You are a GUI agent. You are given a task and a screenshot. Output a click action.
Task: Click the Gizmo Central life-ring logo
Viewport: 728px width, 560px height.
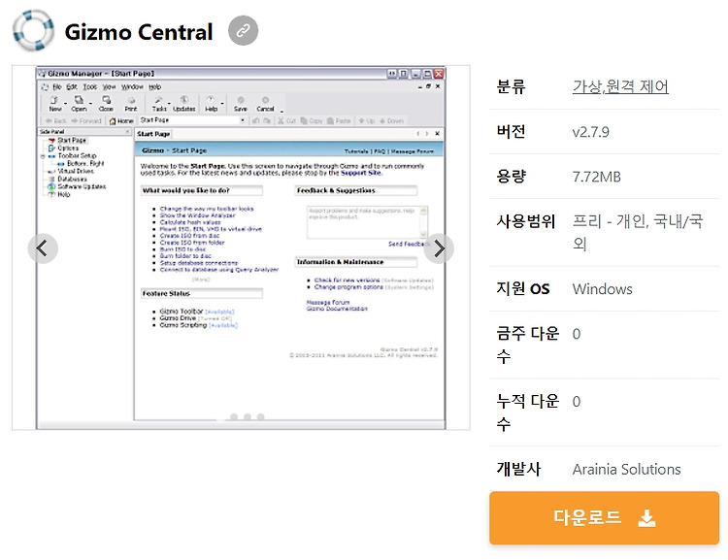[x=33, y=31]
